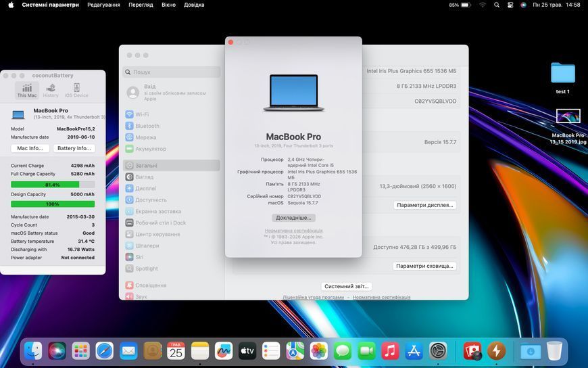588x368 pixels.
Task: Click Параметри дисплея button
Action: 425,205
